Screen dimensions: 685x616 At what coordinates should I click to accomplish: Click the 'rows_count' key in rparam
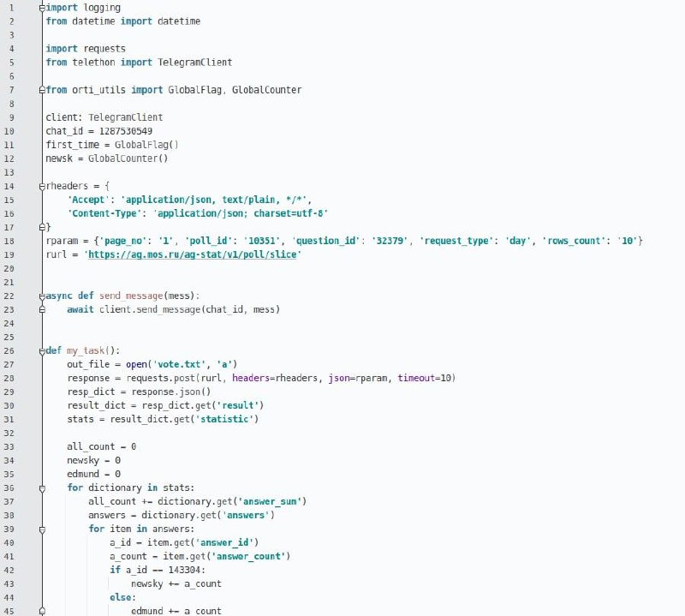click(575, 241)
